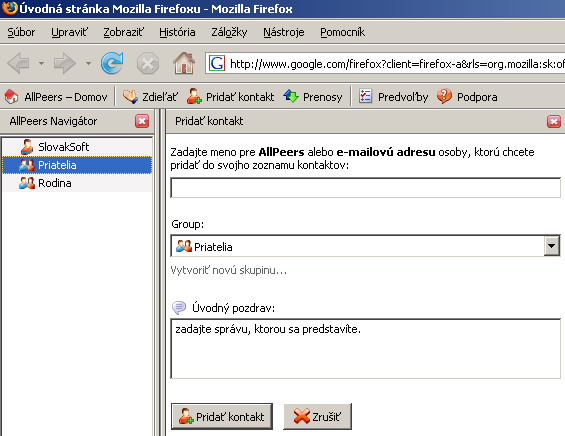This screenshot has width=565, height=436.
Task: Open the Group combo box showing Priatelia
Action: (x=365, y=246)
